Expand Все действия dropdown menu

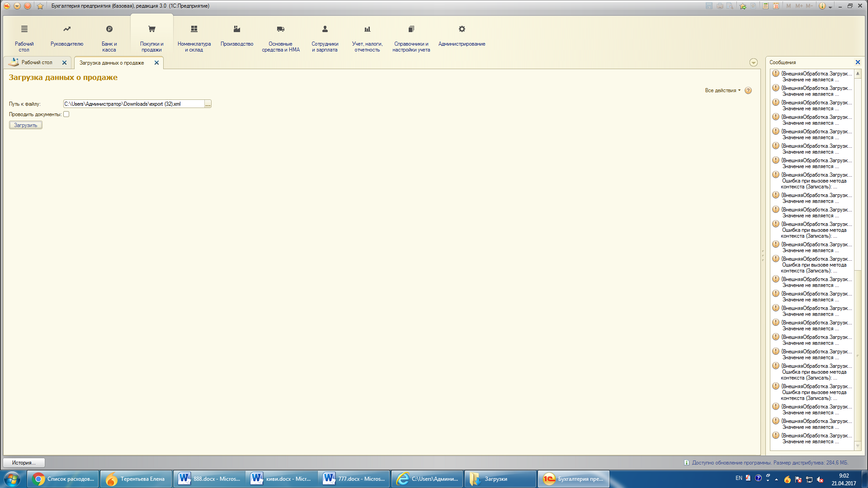pyautogui.click(x=722, y=90)
